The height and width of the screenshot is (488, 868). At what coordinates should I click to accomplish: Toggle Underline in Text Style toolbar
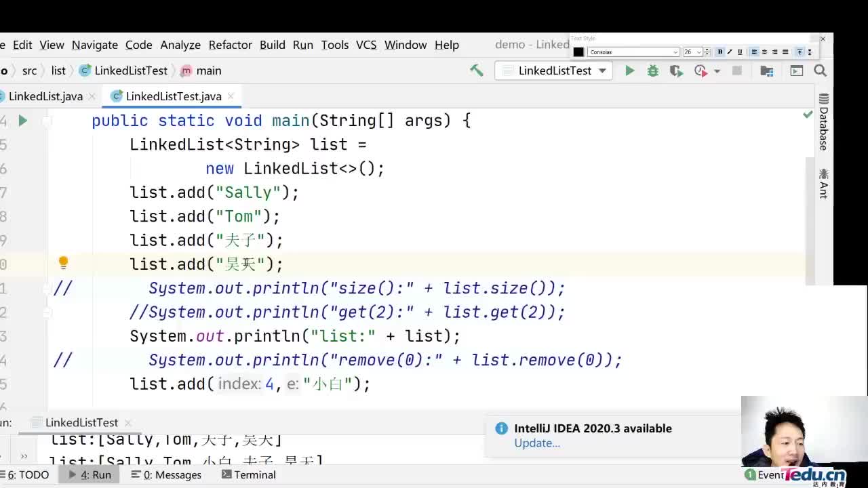740,52
